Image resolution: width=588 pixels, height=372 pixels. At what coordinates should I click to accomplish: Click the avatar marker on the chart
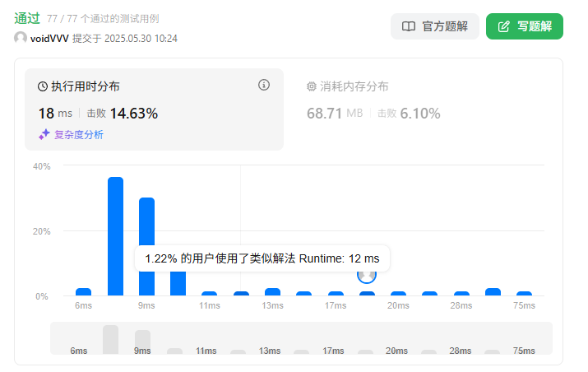click(x=367, y=275)
